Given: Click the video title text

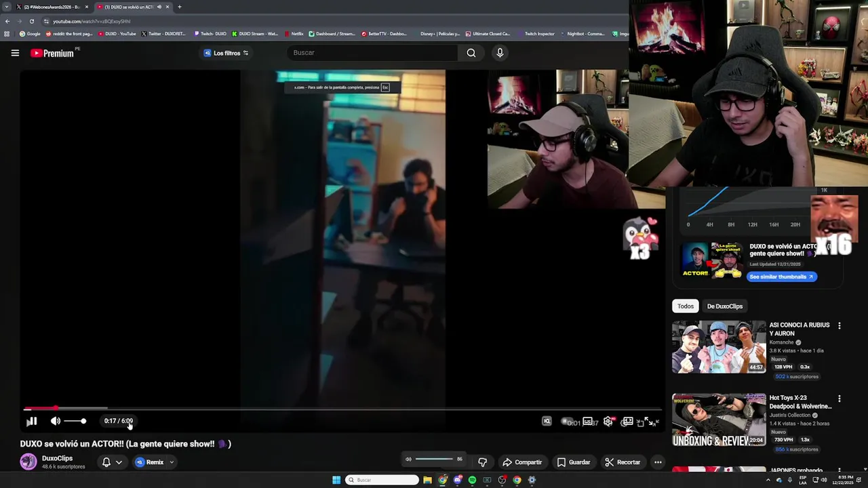Looking at the screenshot, I should pyautogui.click(x=125, y=444).
